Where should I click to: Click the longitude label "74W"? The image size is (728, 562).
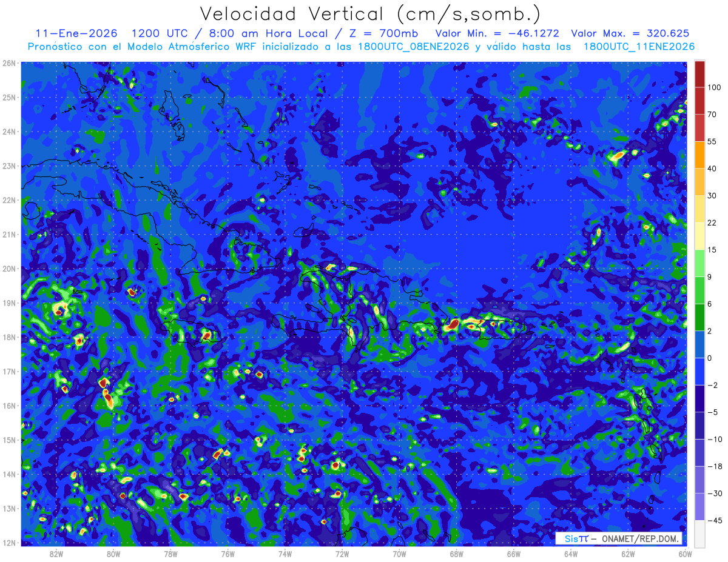pyautogui.click(x=285, y=555)
